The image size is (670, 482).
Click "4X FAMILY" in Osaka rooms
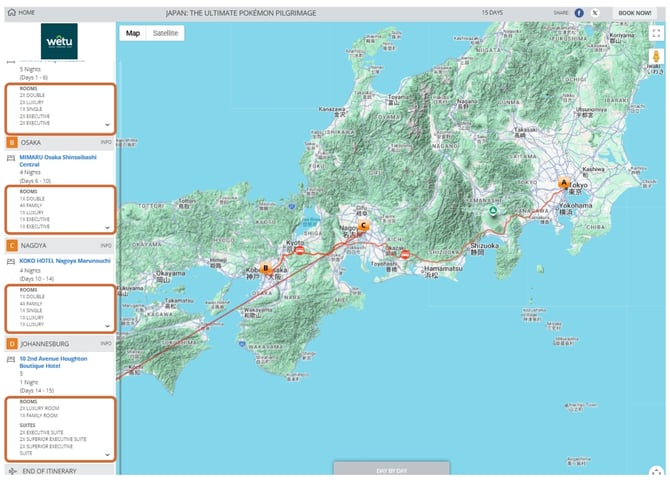31,206
